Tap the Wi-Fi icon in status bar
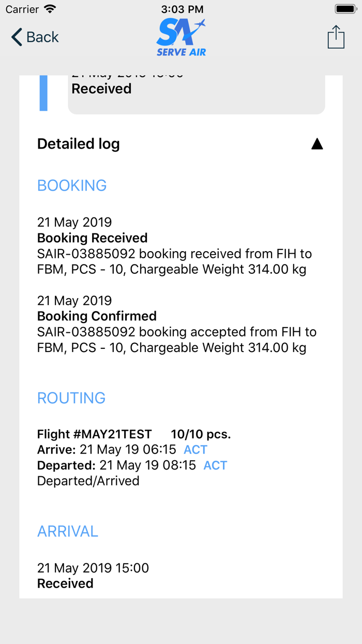Image resolution: width=362 pixels, height=644 pixels. [x=50, y=9]
